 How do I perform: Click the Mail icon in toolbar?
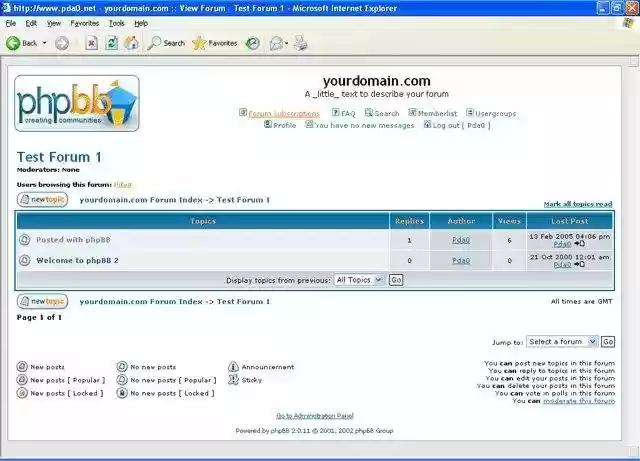click(x=276, y=43)
